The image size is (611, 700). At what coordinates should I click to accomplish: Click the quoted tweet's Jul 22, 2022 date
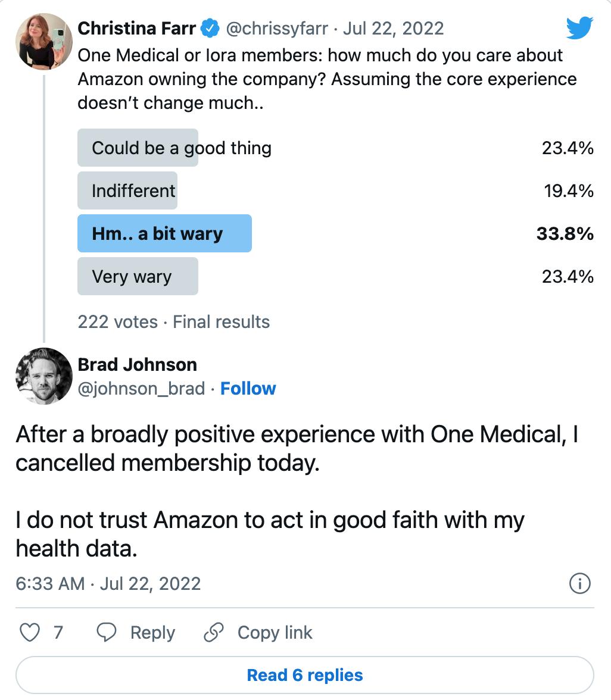[393, 28]
